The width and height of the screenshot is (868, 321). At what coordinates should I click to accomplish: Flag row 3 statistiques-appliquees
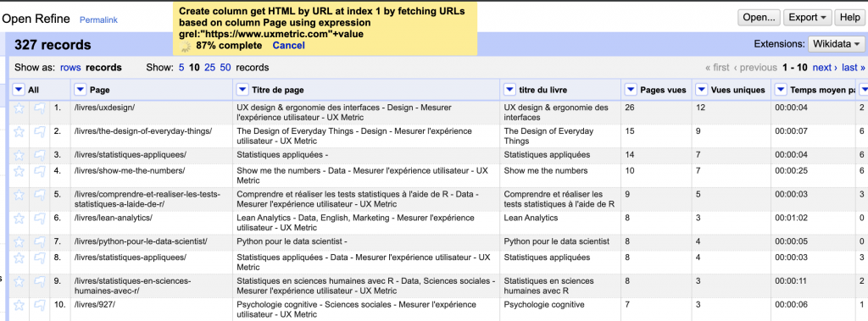[40, 155]
